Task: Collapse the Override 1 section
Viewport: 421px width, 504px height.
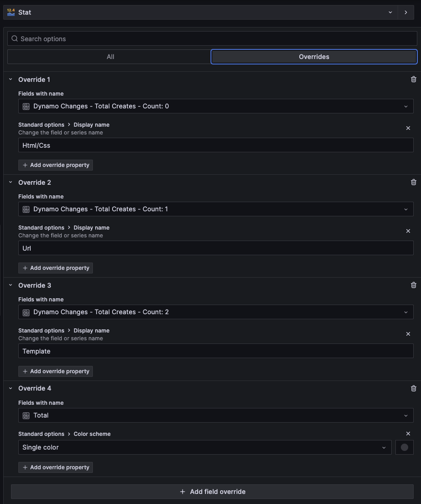Action: (x=11, y=79)
